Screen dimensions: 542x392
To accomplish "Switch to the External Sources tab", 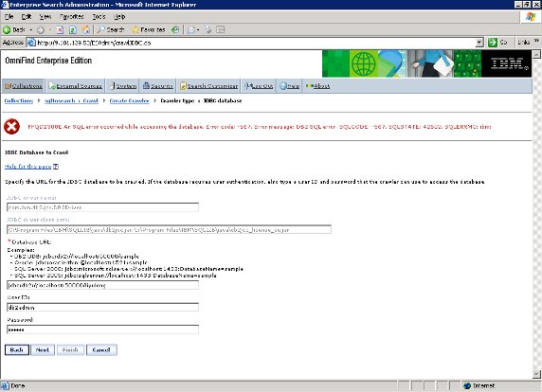I will point(75,86).
